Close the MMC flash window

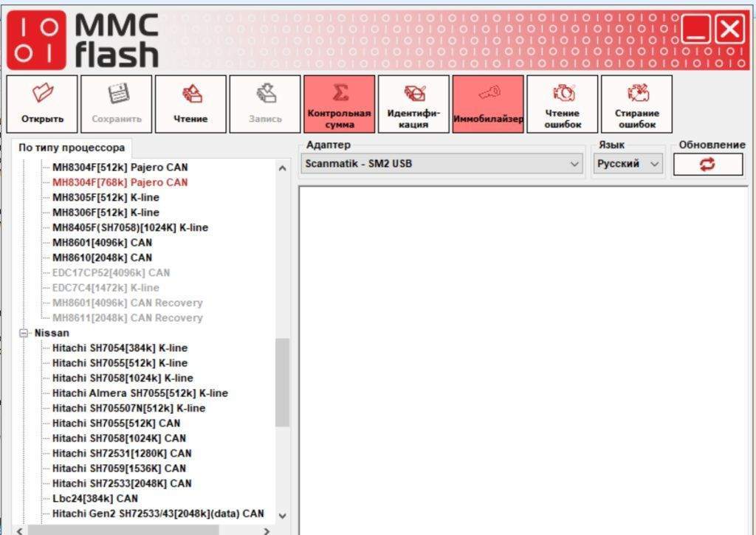[x=729, y=30]
